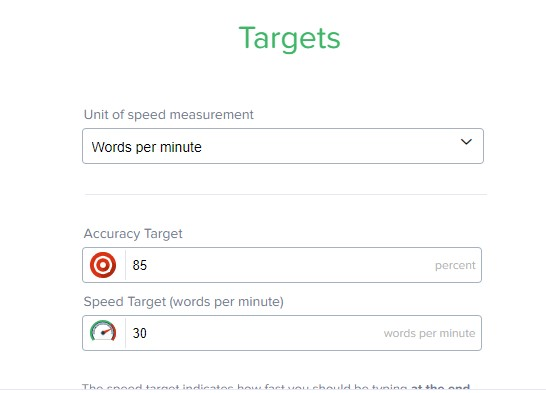This screenshot has width=546, height=393.
Task: Click the speedometer gauge icon
Action: click(103, 331)
